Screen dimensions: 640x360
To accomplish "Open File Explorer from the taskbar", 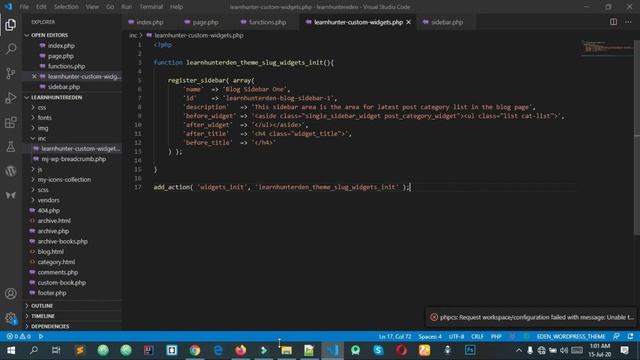I will [x=287, y=350].
